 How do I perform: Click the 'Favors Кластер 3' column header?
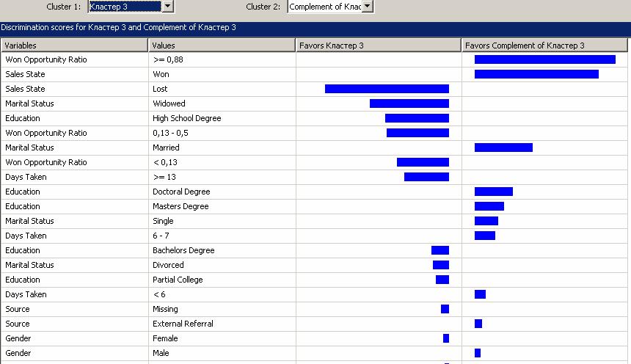coord(379,45)
